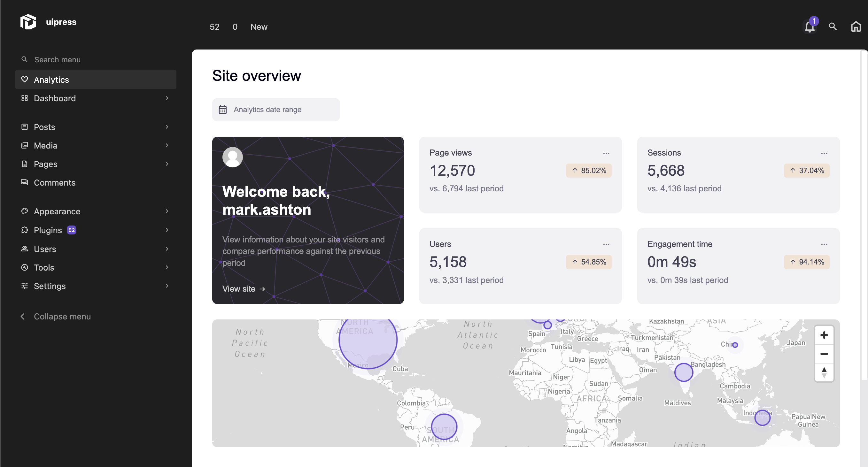Screen dimensions: 868x467
Task: Search the menu input field
Action: [96, 59]
